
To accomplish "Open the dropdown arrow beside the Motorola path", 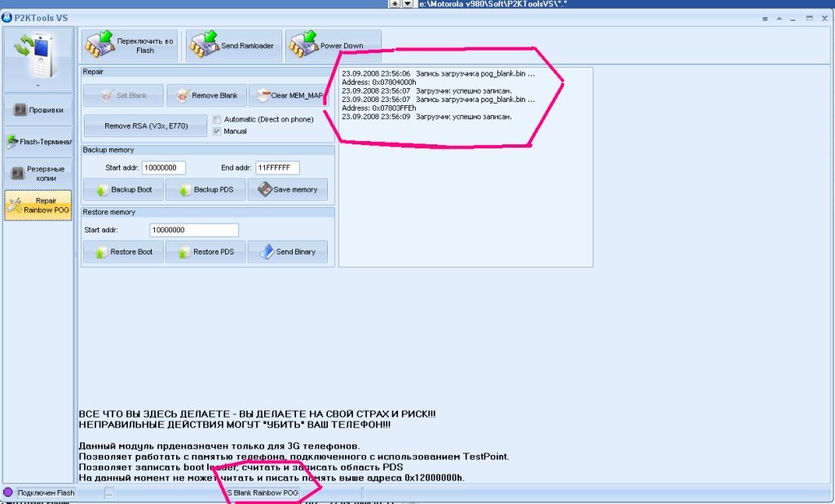I will 408,4.
